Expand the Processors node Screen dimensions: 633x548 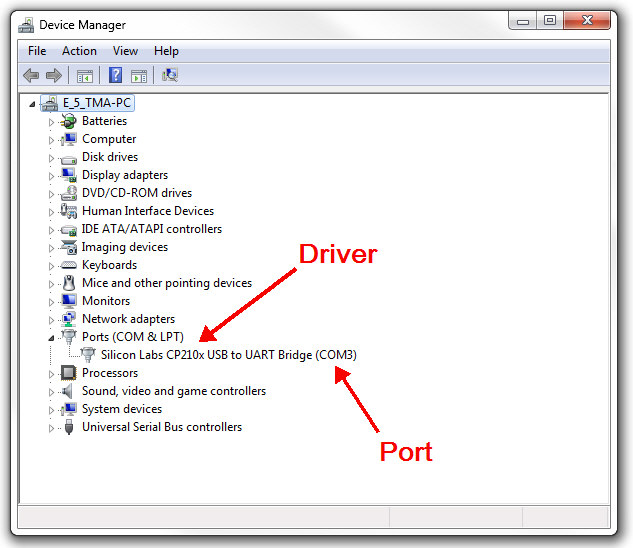pos(51,374)
